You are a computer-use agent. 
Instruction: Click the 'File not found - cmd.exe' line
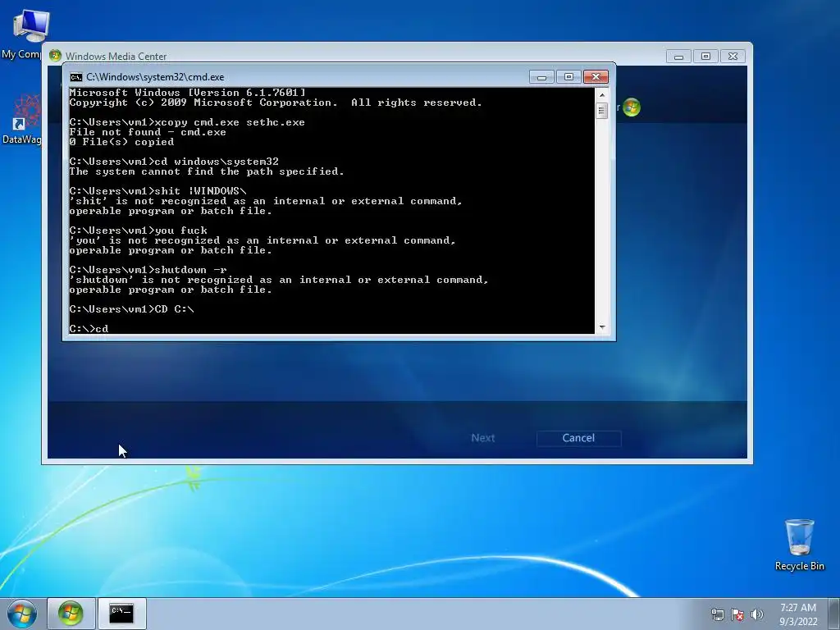pyautogui.click(x=148, y=132)
